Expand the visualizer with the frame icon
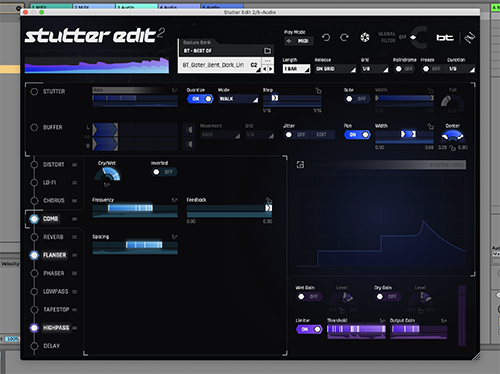500x374 pixels. [x=300, y=165]
